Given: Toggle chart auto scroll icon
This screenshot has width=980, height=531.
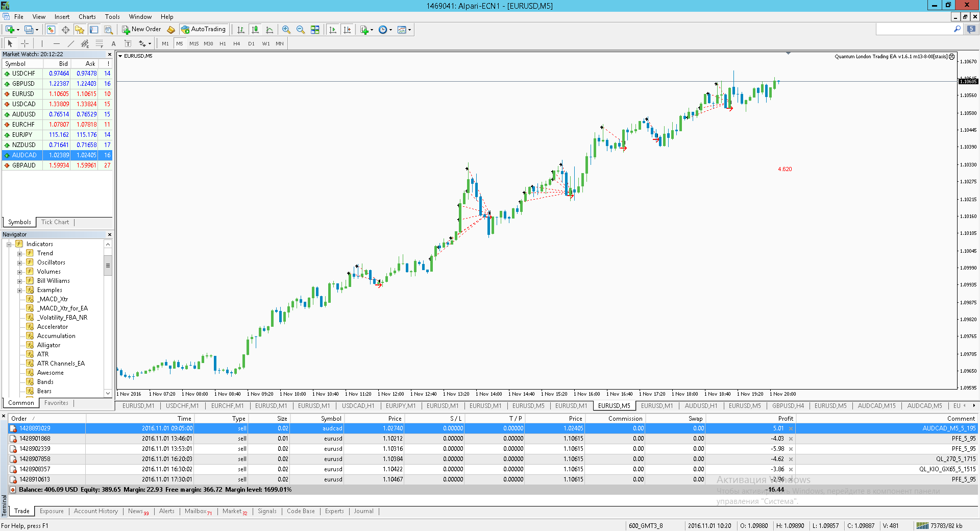Looking at the screenshot, I should pos(333,30).
